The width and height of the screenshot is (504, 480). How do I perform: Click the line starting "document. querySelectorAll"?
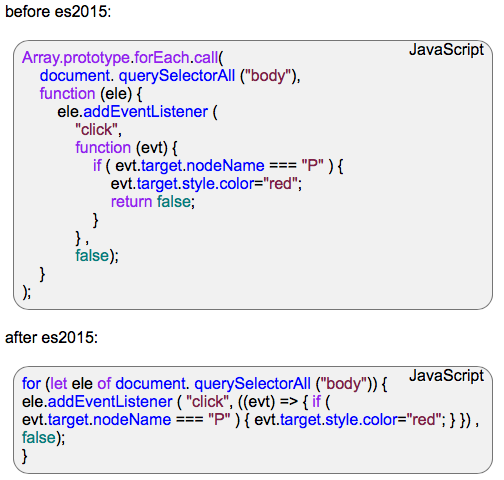[x=170, y=76]
